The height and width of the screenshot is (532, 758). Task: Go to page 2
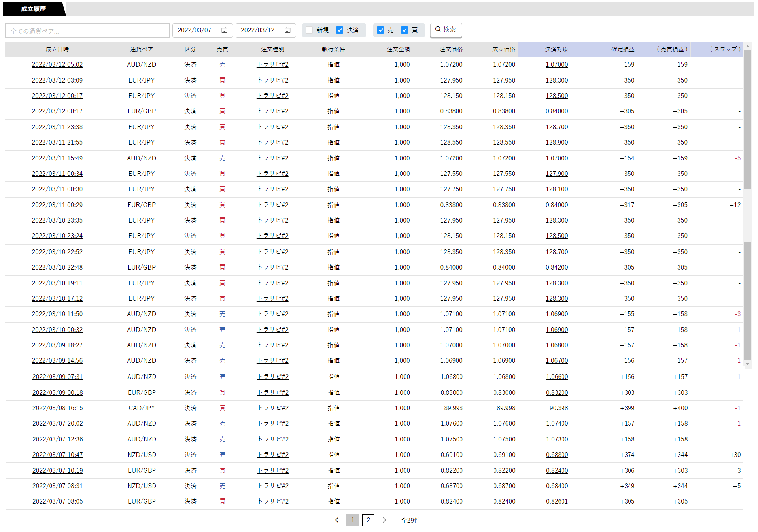point(368,520)
